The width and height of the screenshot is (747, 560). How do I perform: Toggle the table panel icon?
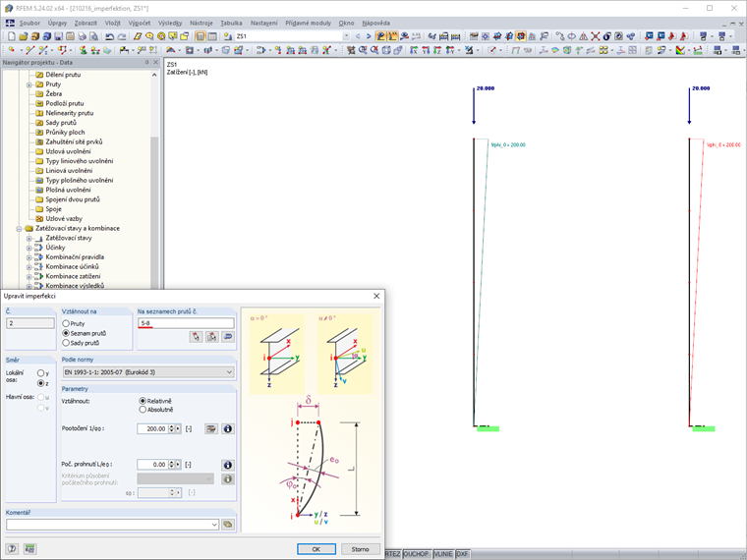[x=212, y=36]
